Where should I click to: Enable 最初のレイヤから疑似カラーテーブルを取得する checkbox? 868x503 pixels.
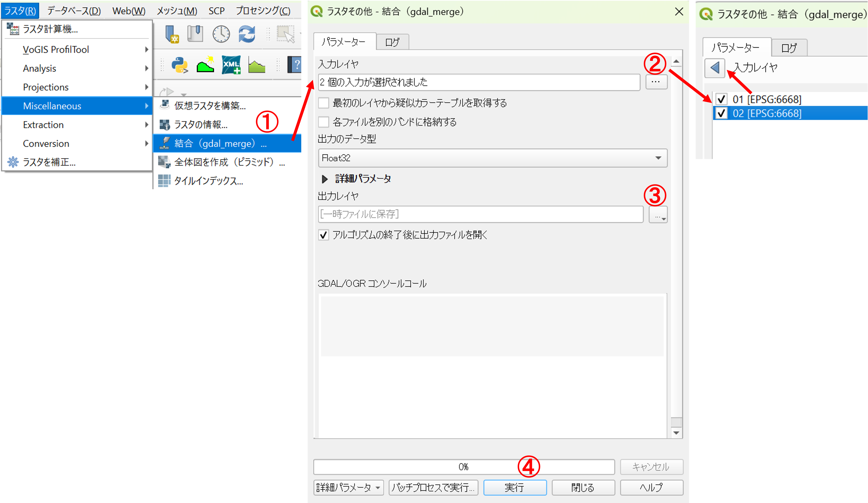pyautogui.click(x=323, y=103)
